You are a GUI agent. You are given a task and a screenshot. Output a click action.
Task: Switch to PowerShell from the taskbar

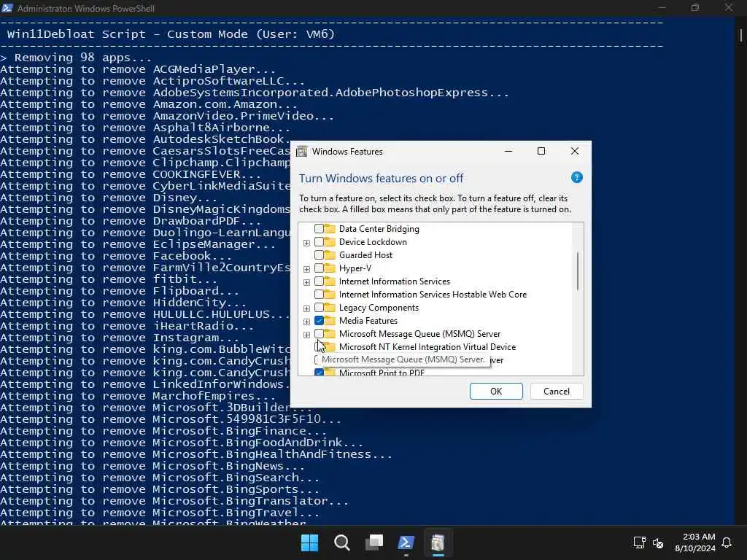(x=406, y=542)
